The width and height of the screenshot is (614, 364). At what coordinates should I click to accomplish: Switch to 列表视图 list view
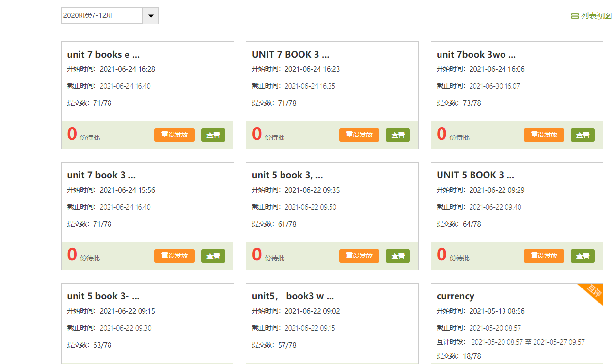pyautogui.click(x=596, y=16)
